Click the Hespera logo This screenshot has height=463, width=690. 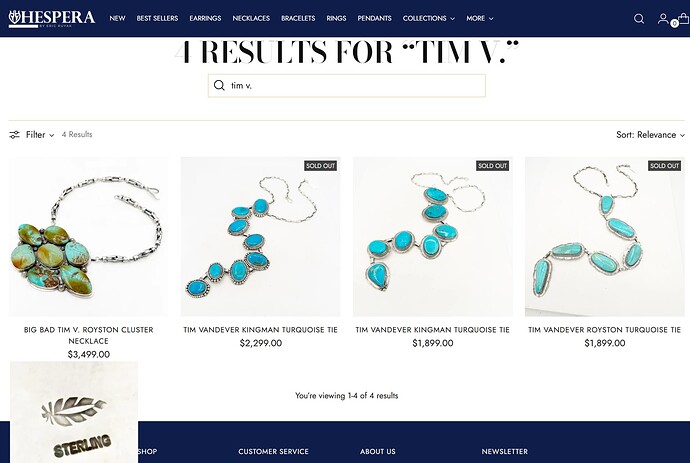point(52,18)
